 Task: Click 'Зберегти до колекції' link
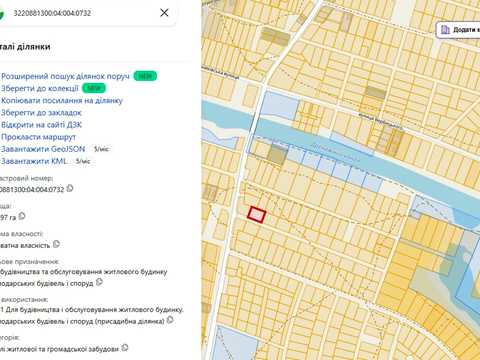click(x=40, y=88)
